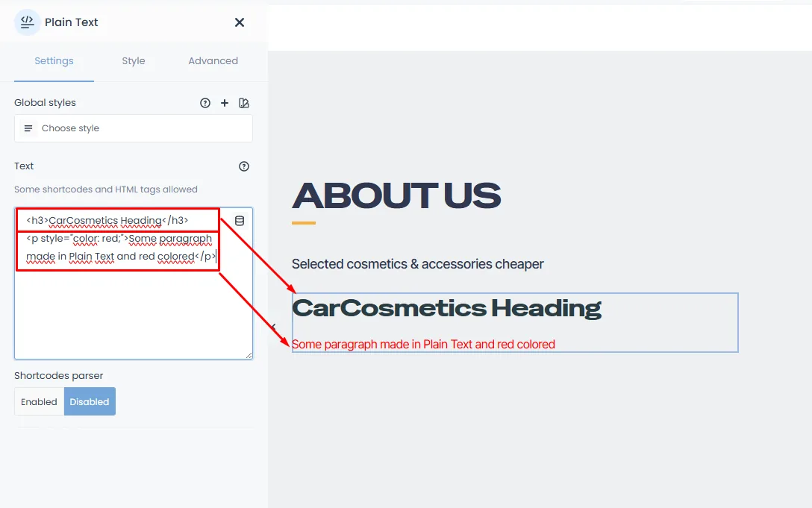
Task: Click the 'Shortcodes parser' label
Action: pos(58,375)
